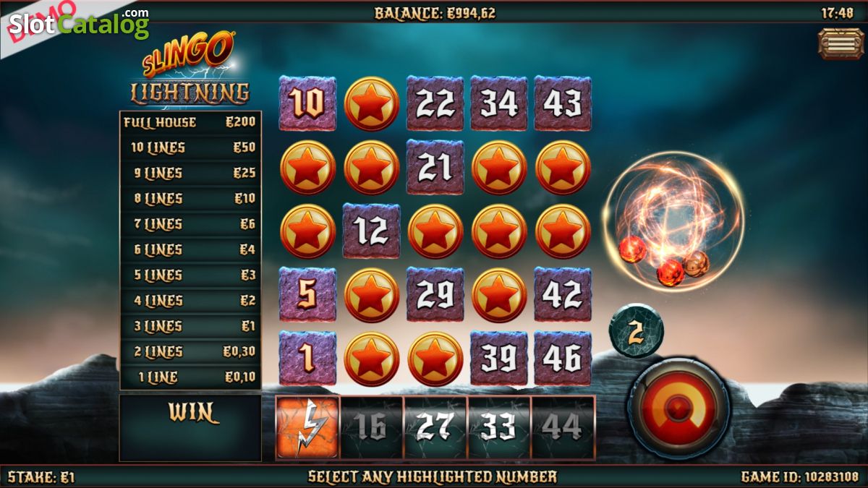Image resolution: width=868 pixels, height=488 pixels.
Task: Click reel number 33
Action: pos(498,427)
